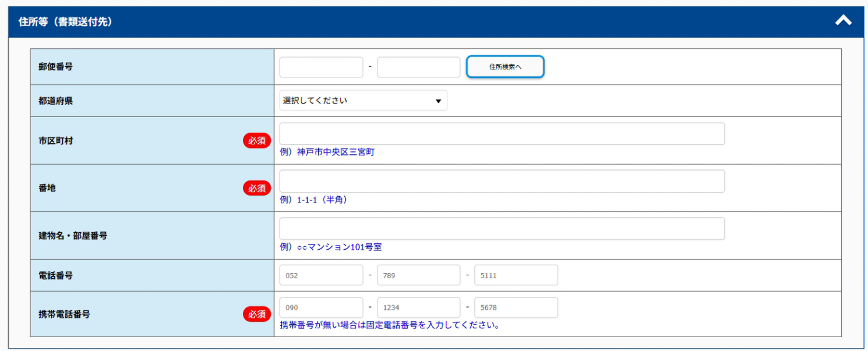Click the 電話番号 last field showing 5111
The image size is (868, 351).
(x=516, y=275)
